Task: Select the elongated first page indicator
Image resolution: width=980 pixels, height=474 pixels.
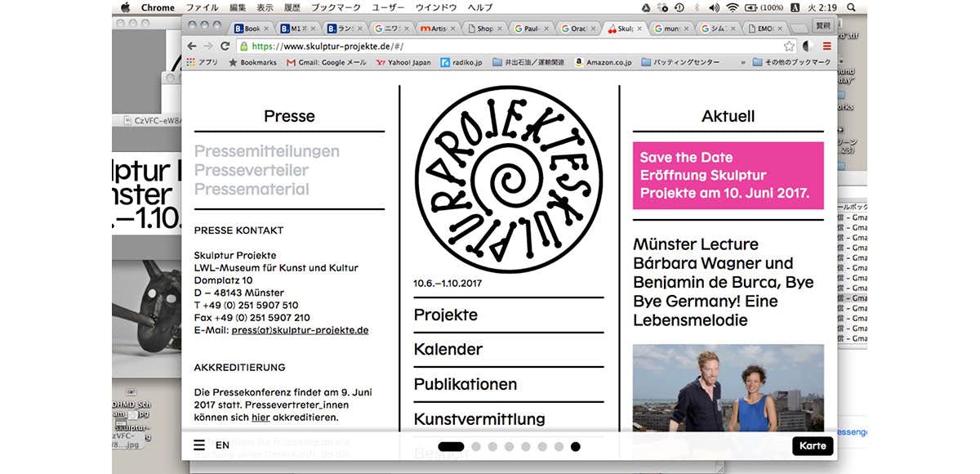Action: [451, 447]
